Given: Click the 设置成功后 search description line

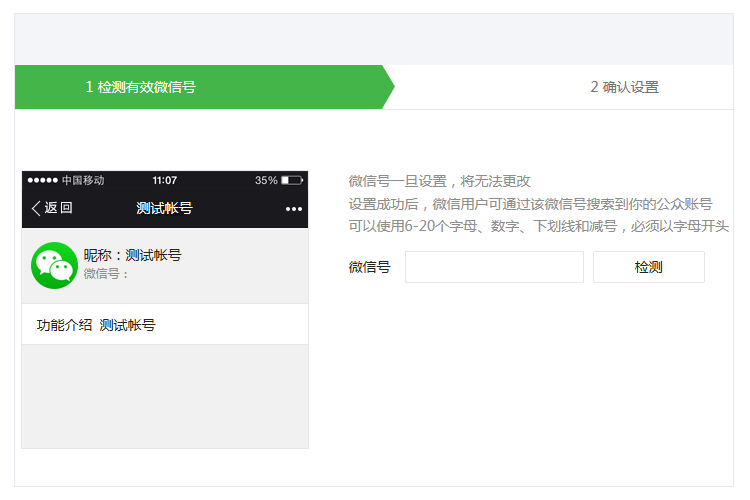Looking at the screenshot, I should 530,204.
